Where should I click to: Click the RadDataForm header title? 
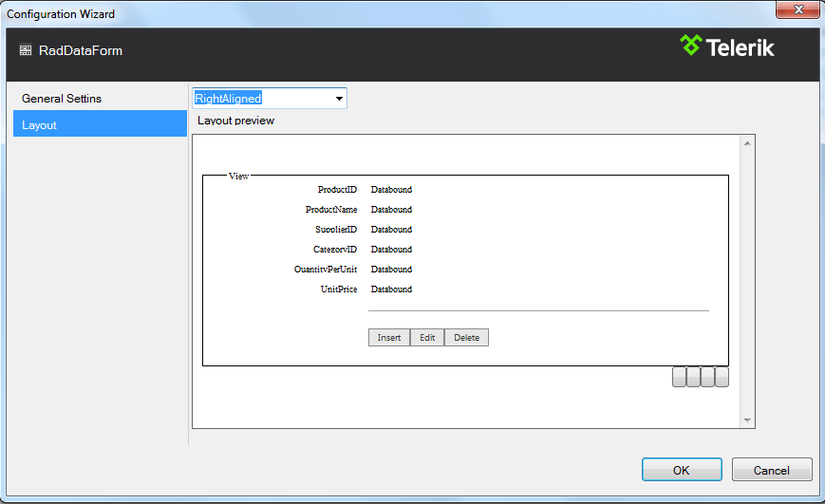(81, 50)
